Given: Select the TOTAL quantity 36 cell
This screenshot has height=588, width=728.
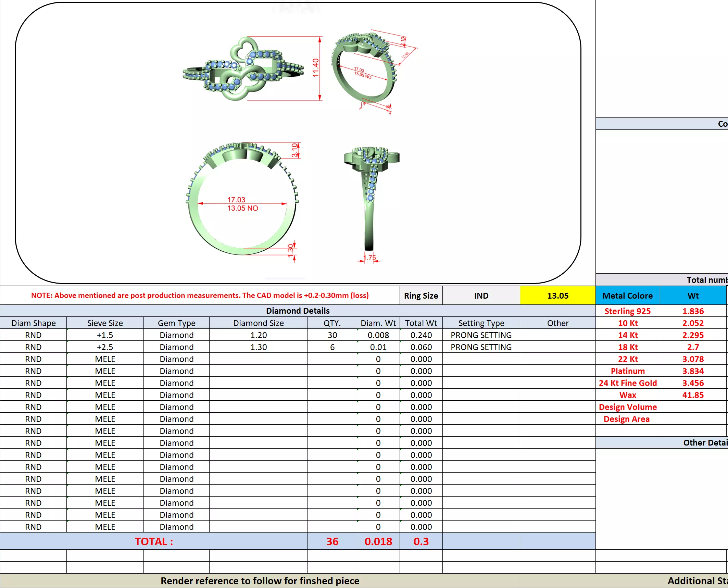Looking at the screenshot, I should pos(332,541).
